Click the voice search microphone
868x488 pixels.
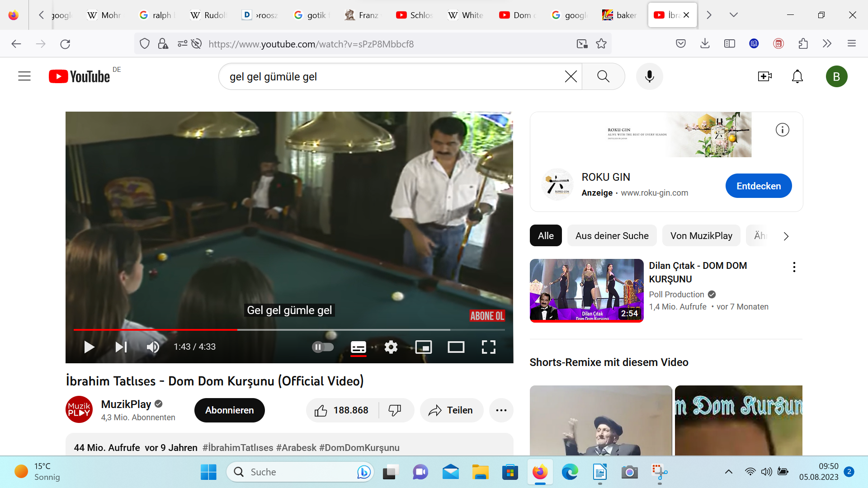click(649, 76)
